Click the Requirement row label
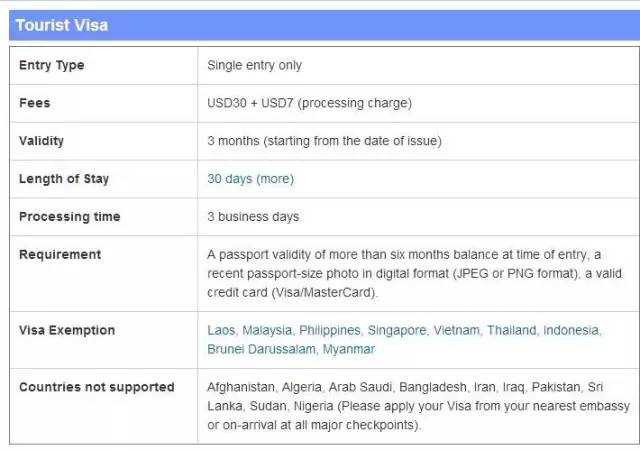 click(60, 255)
